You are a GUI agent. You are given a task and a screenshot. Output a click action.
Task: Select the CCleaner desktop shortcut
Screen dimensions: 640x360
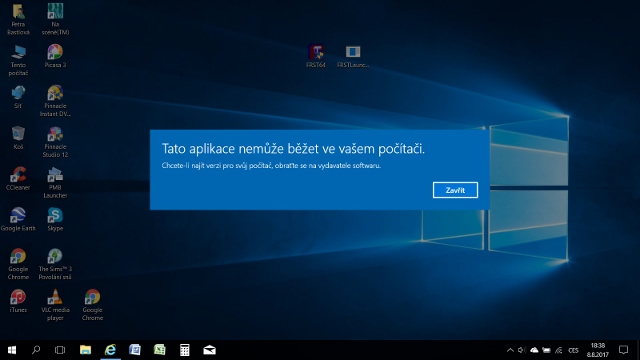pyautogui.click(x=18, y=179)
